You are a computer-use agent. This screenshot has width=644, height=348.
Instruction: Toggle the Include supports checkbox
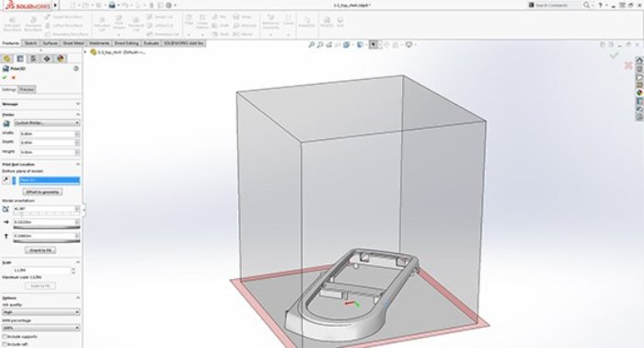(x=5, y=337)
